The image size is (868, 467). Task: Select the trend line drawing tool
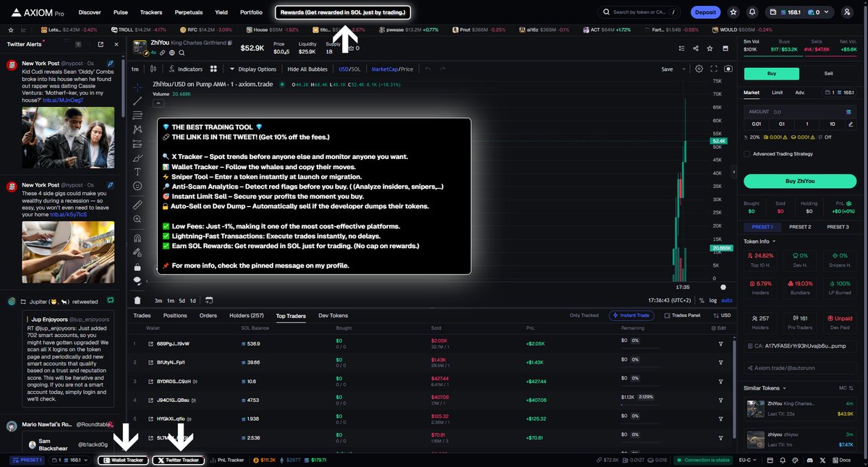137,100
